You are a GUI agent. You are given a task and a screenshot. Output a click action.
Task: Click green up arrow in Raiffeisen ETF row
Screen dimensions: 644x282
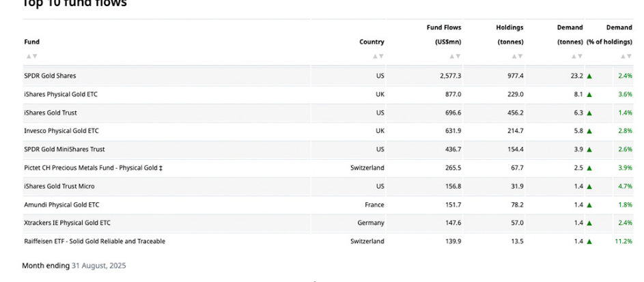(x=589, y=241)
